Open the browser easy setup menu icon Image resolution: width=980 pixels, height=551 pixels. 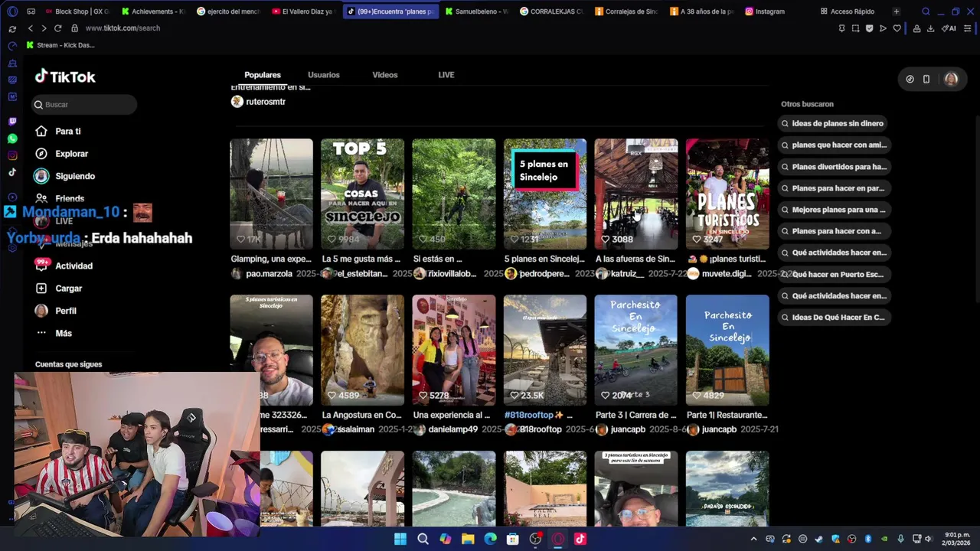968,28
